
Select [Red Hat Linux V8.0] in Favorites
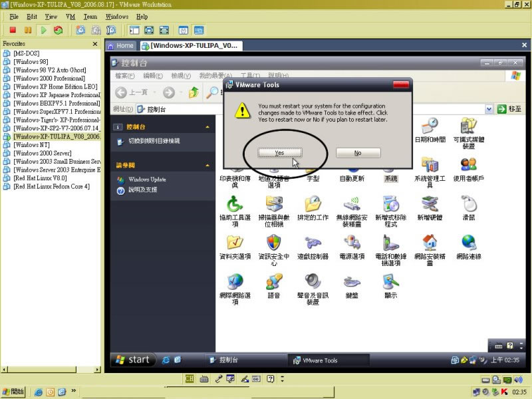point(40,178)
